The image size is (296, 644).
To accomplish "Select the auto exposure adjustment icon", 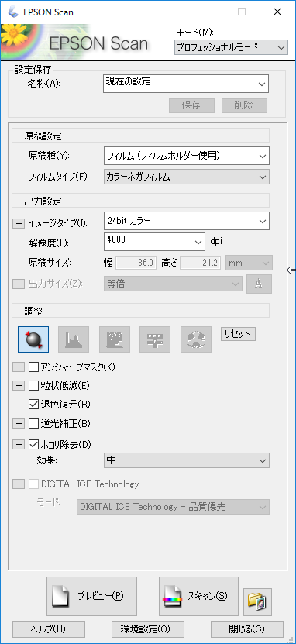I will click(x=33, y=339).
